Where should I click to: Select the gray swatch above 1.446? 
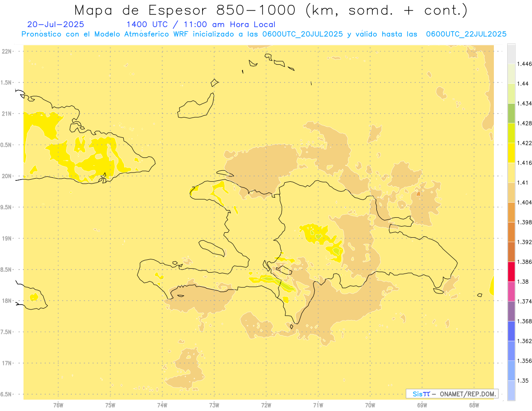tap(511, 54)
